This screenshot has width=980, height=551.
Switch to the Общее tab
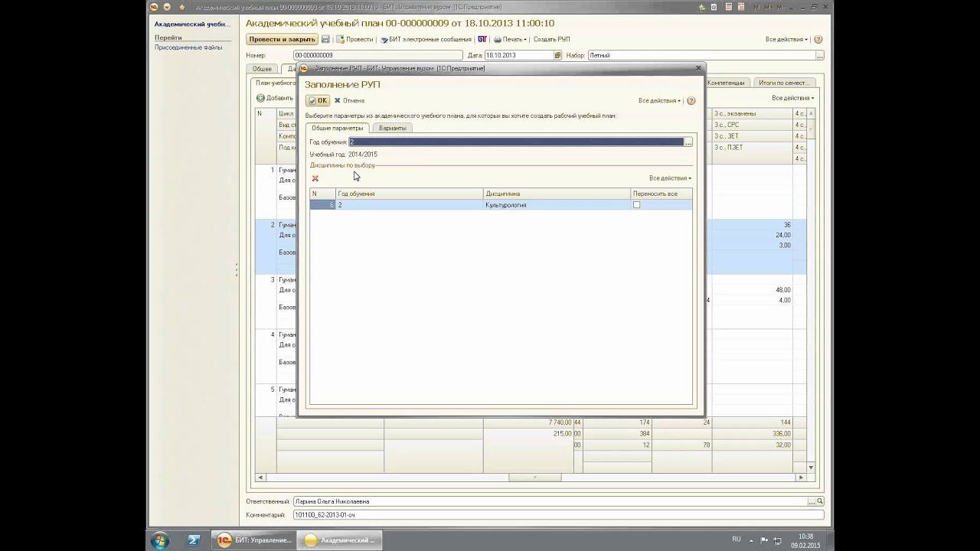coord(262,69)
